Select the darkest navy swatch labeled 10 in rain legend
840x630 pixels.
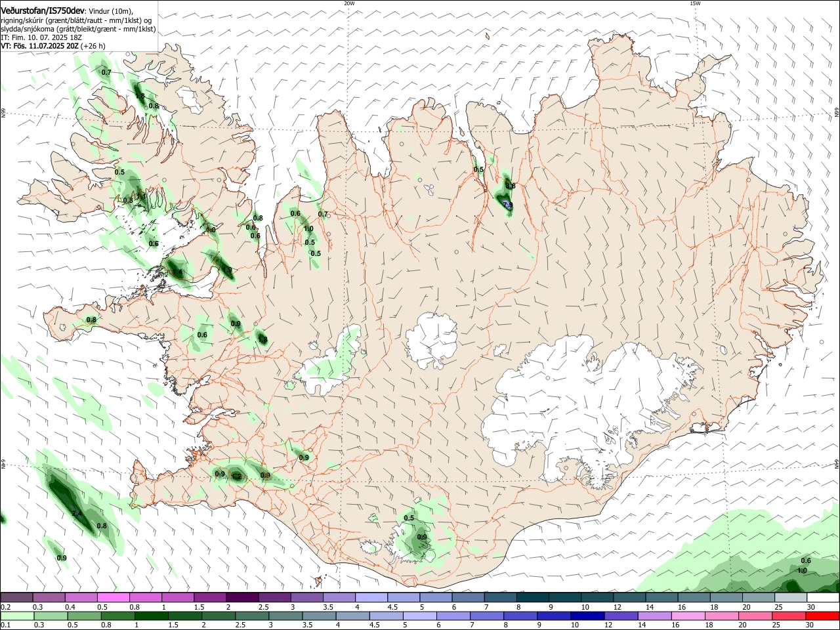[586, 616]
